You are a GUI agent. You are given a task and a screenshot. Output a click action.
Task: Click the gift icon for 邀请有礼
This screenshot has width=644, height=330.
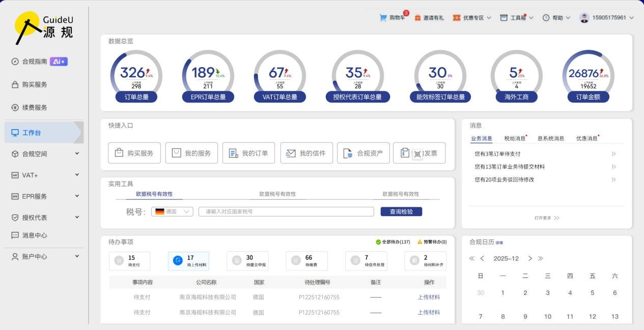tap(417, 18)
